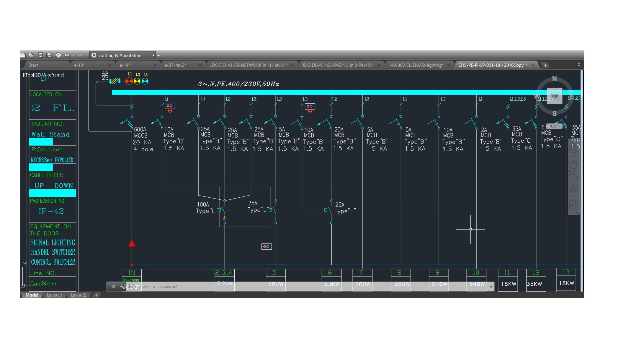This screenshot has height=358, width=644.
Task: Close the command line with its X button
Action: (114, 287)
